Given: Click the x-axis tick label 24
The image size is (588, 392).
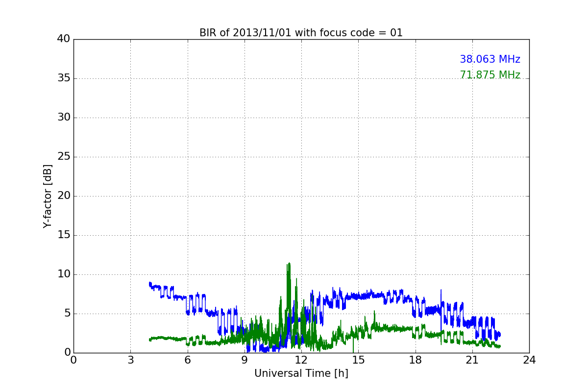Looking at the screenshot, I should [529, 360].
